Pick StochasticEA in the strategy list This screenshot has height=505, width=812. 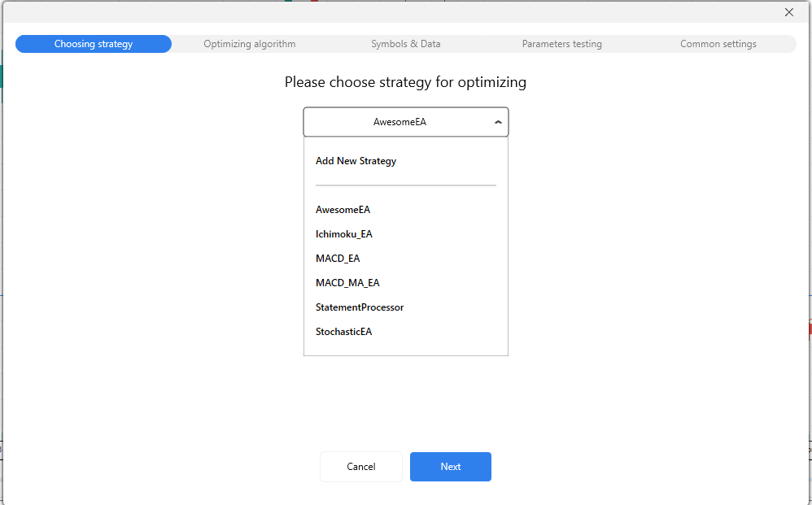pos(343,332)
